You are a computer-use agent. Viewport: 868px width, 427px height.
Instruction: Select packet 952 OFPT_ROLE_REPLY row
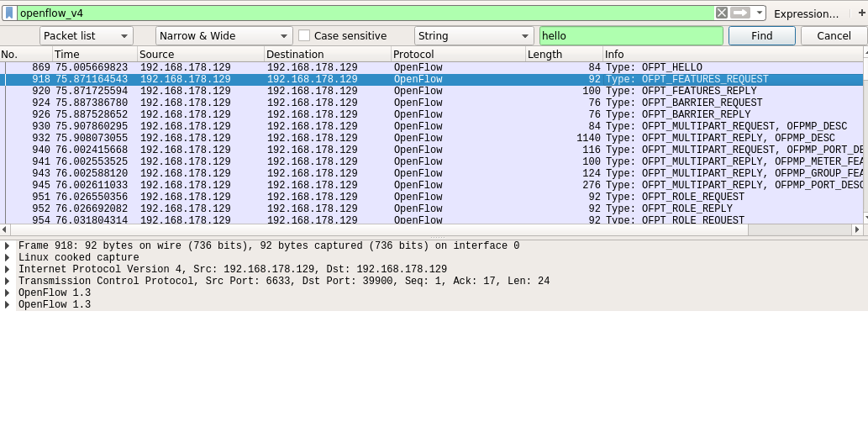click(432, 208)
